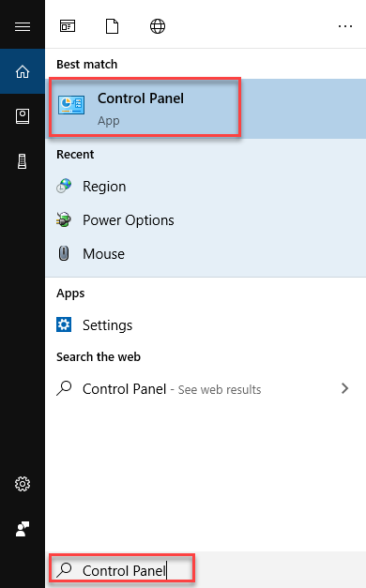
Task: Open the recent Power Options item
Action: (206, 220)
